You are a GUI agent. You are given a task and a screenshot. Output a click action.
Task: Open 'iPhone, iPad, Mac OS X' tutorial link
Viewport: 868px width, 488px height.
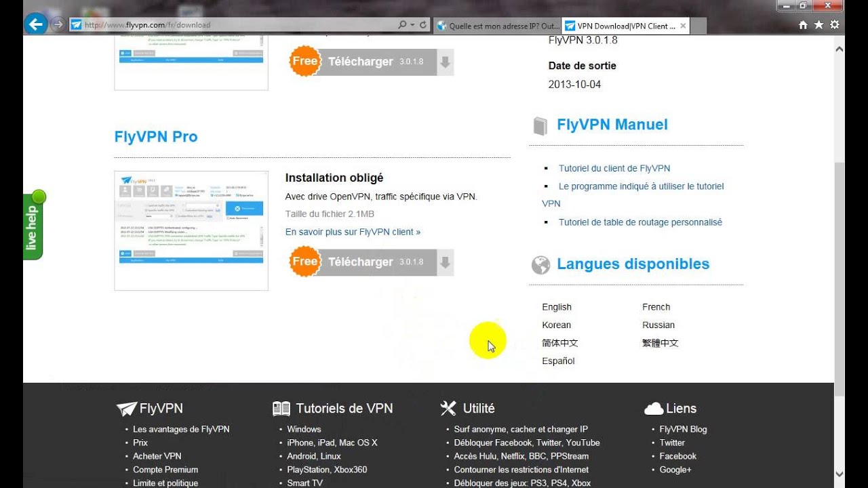332,443
